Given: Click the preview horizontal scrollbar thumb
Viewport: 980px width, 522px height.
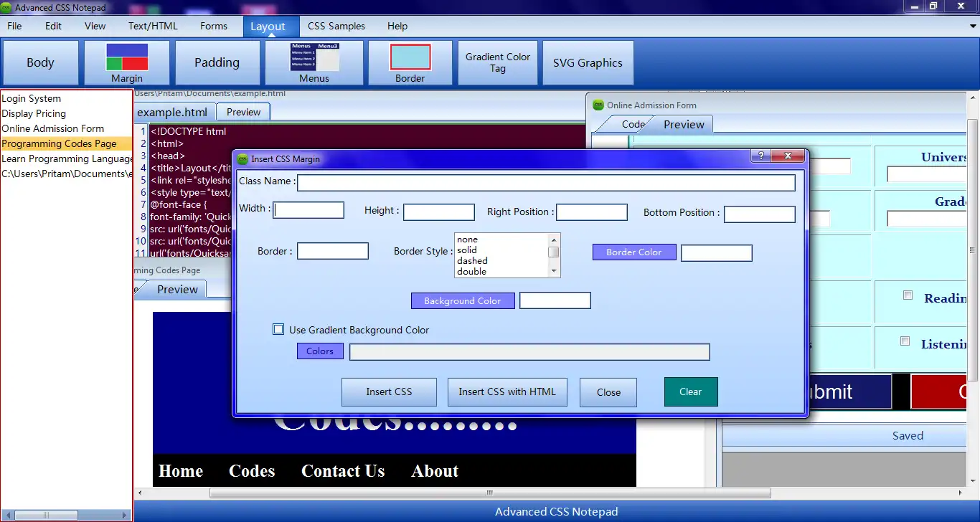Looking at the screenshot, I should pos(490,493).
